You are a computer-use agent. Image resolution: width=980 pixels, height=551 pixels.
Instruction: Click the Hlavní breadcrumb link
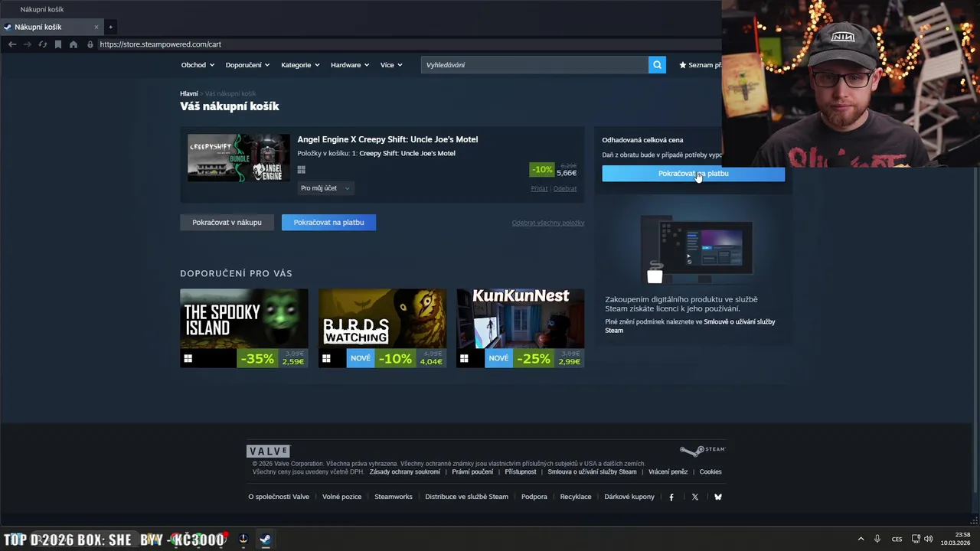coord(189,93)
